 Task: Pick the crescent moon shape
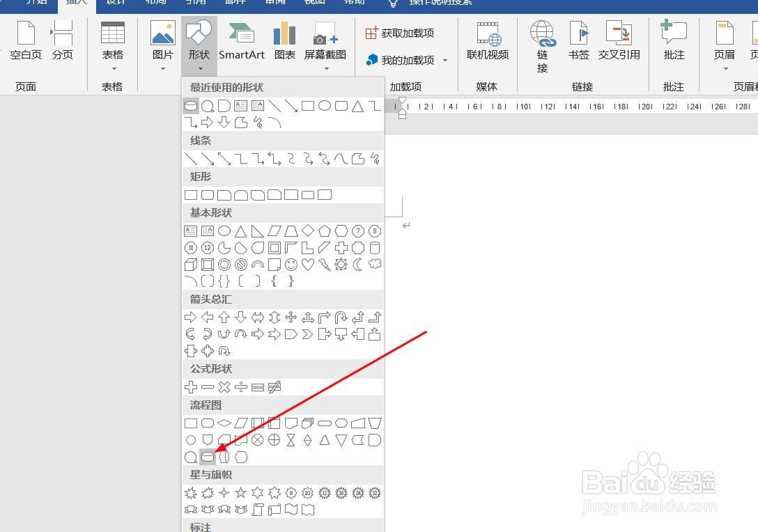pyautogui.click(x=357, y=265)
